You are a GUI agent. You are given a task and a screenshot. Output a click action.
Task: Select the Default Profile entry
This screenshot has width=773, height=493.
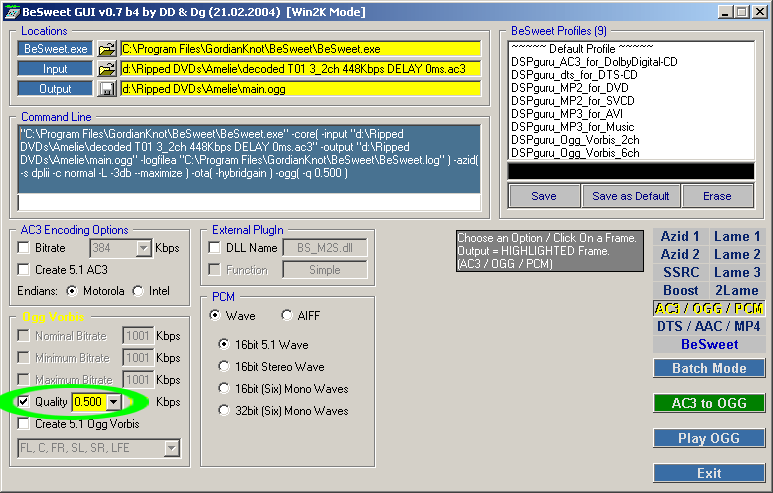click(x=582, y=49)
